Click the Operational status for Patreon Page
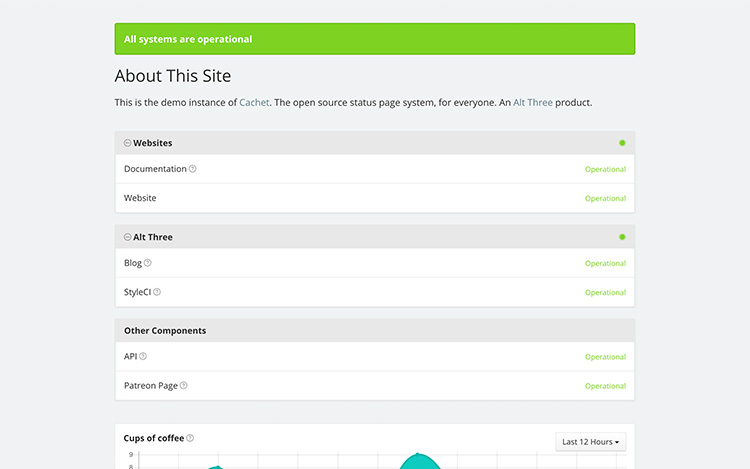This screenshot has height=469, width=750. 605,385
